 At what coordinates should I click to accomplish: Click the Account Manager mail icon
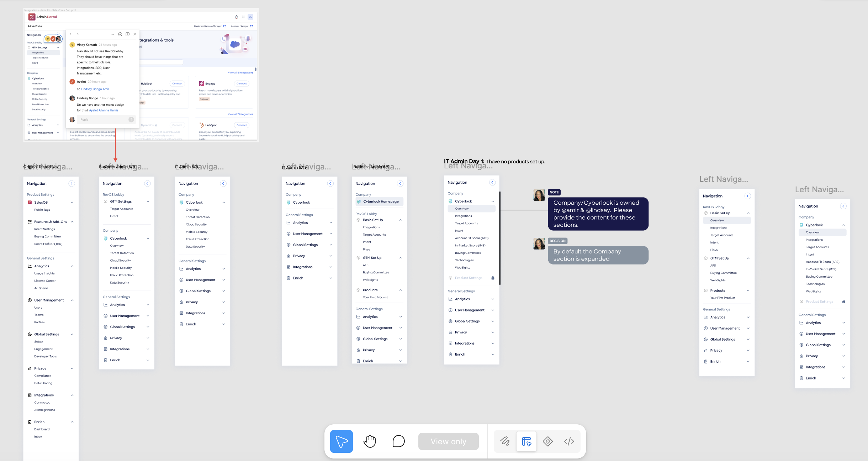tap(252, 26)
